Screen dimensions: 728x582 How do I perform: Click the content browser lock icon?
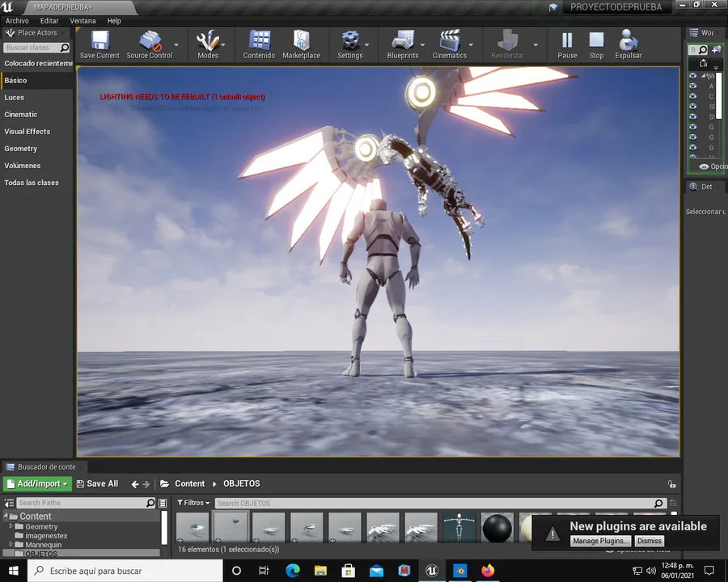click(672, 484)
